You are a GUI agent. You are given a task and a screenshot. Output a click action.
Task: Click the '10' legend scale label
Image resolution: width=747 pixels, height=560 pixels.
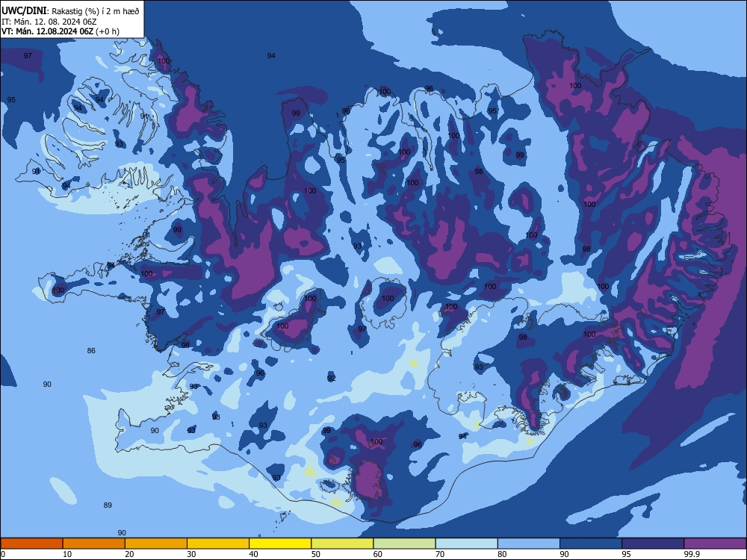coord(67,554)
